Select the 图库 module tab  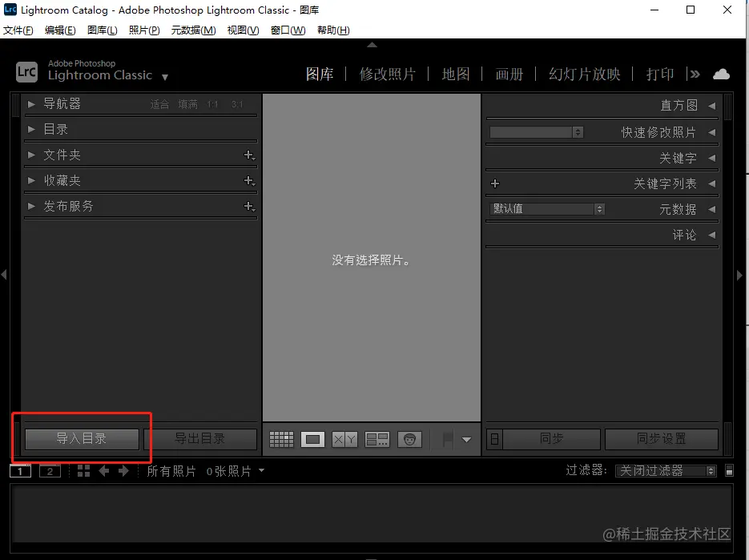(320, 74)
